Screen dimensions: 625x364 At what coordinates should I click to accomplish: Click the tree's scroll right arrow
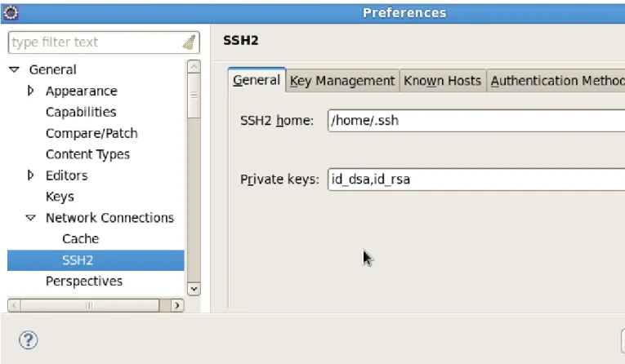[x=177, y=305]
